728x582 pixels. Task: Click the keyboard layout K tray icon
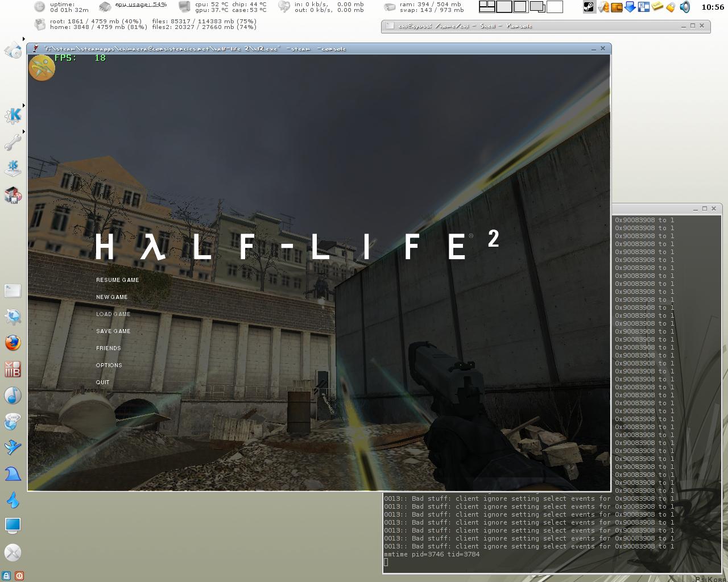point(644,7)
